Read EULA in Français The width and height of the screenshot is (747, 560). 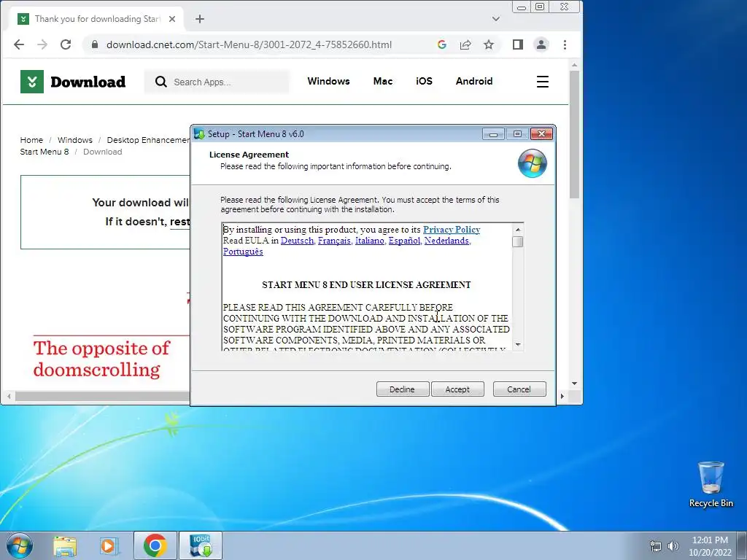click(335, 241)
